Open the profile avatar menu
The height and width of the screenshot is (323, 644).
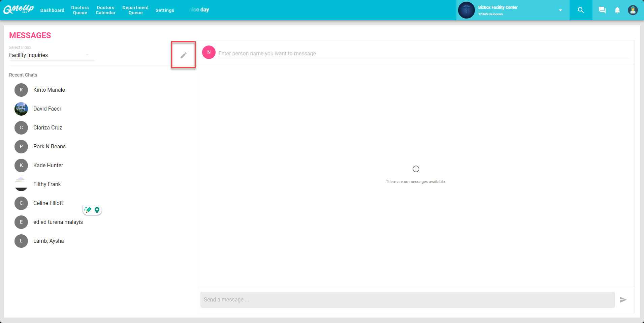click(x=633, y=10)
